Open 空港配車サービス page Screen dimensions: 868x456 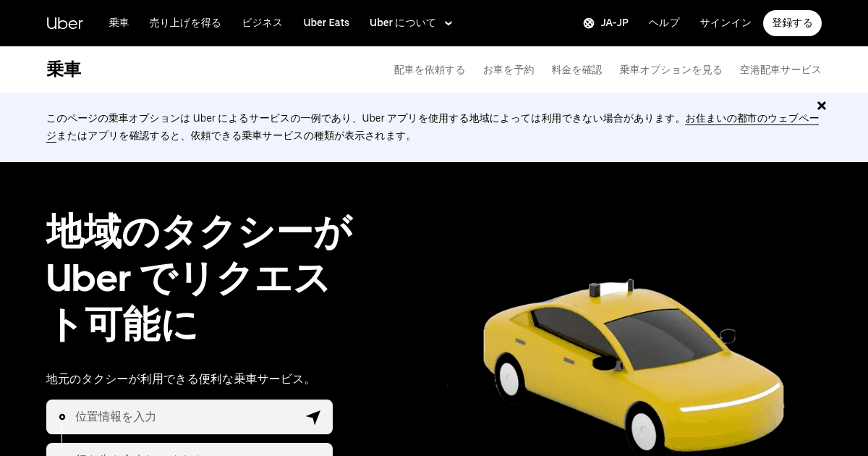[780, 69]
